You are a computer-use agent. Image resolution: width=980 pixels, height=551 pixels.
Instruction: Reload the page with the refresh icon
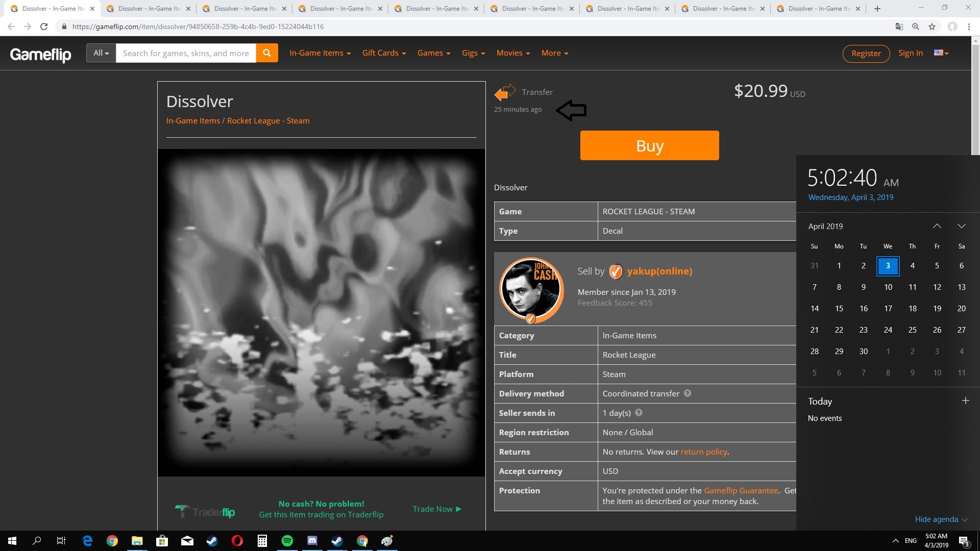[44, 27]
